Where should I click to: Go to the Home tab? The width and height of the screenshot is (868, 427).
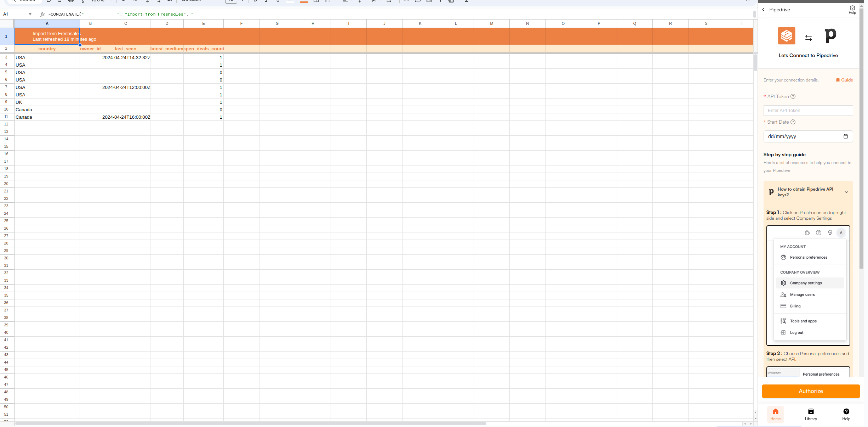775,414
